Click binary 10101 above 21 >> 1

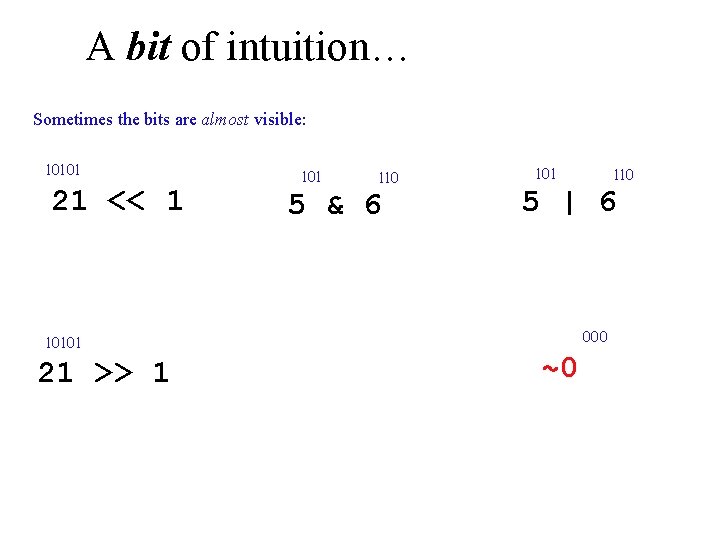click(63, 343)
